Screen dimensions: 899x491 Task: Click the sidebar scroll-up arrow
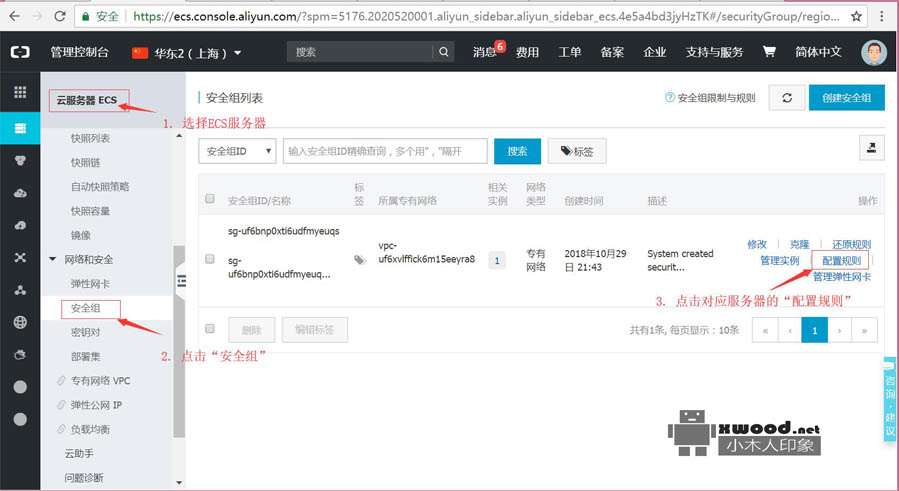pos(179,136)
